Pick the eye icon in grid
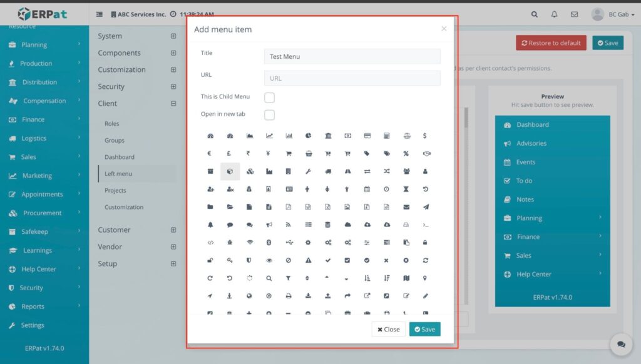The width and height of the screenshot is (641, 364). [x=269, y=260]
